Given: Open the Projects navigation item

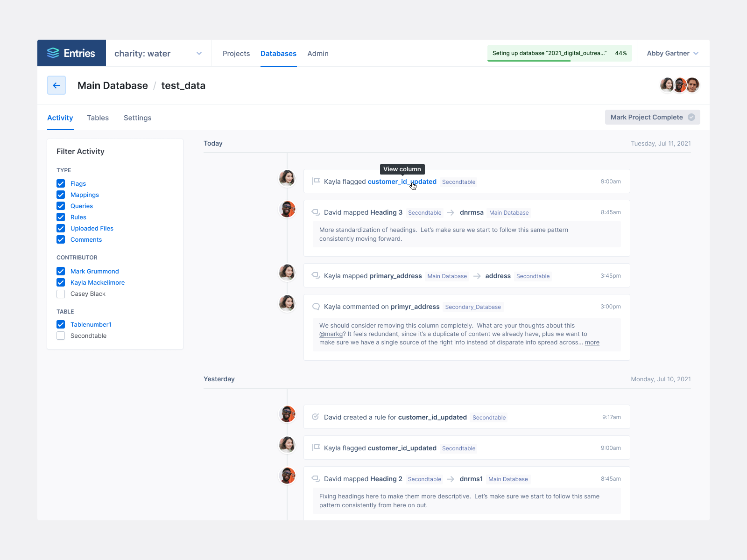Looking at the screenshot, I should click(236, 53).
